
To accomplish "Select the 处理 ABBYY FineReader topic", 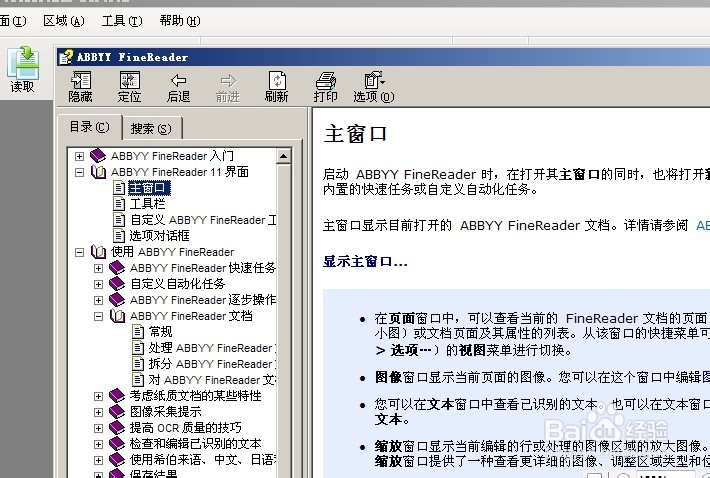I will 212,348.
